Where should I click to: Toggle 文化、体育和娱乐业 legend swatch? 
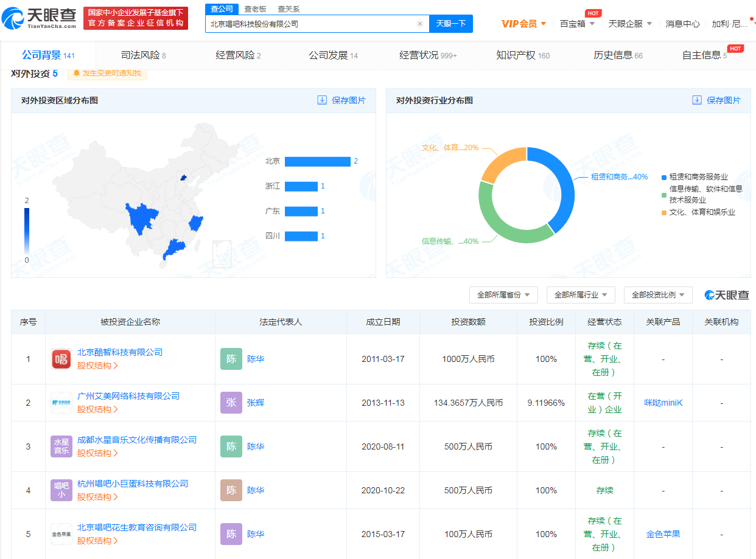[664, 212]
